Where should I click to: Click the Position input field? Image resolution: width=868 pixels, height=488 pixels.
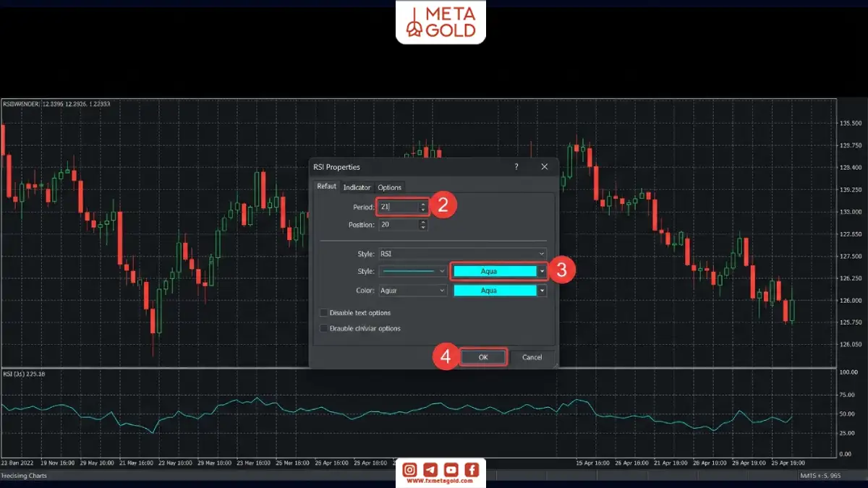point(397,225)
